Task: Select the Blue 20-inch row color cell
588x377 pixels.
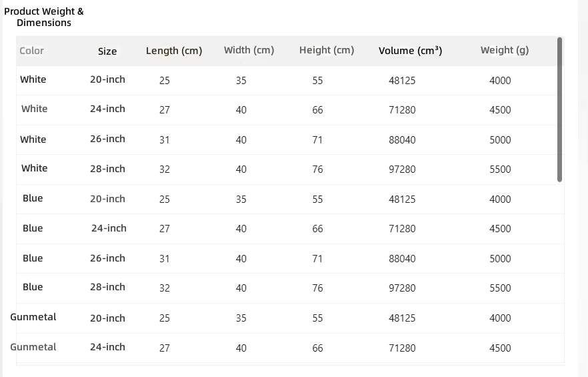Action: point(33,198)
